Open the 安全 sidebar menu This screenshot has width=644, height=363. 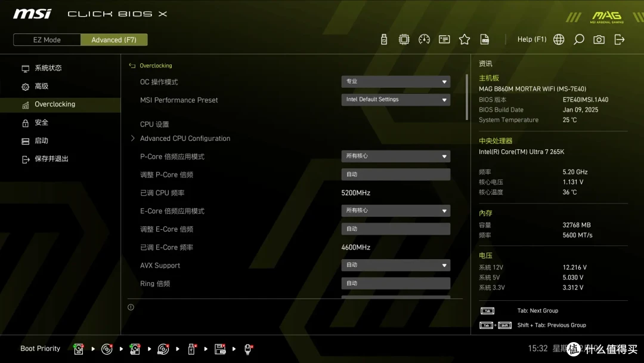[42, 122]
